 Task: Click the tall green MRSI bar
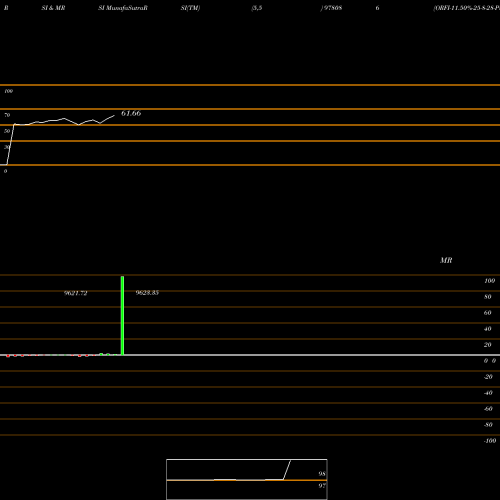122,315
